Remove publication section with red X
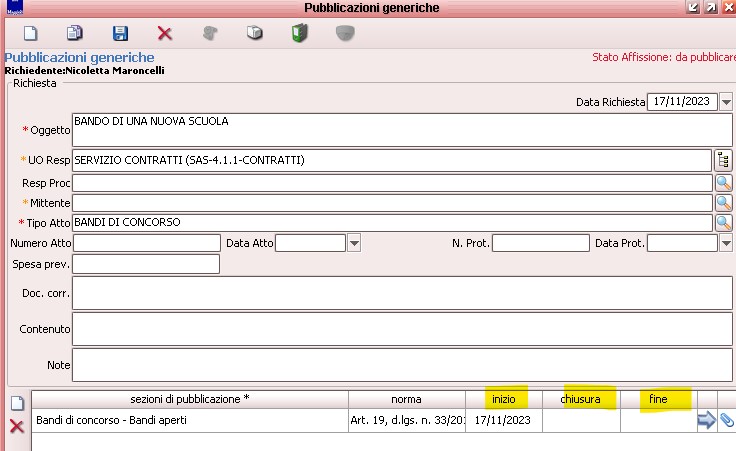The height and width of the screenshot is (451, 736). pos(16,427)
